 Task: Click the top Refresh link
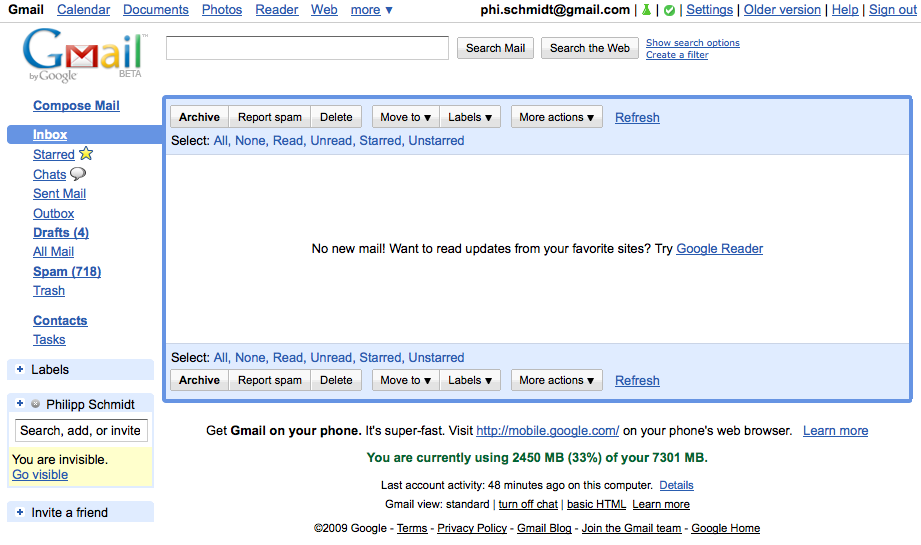[637, 117]
